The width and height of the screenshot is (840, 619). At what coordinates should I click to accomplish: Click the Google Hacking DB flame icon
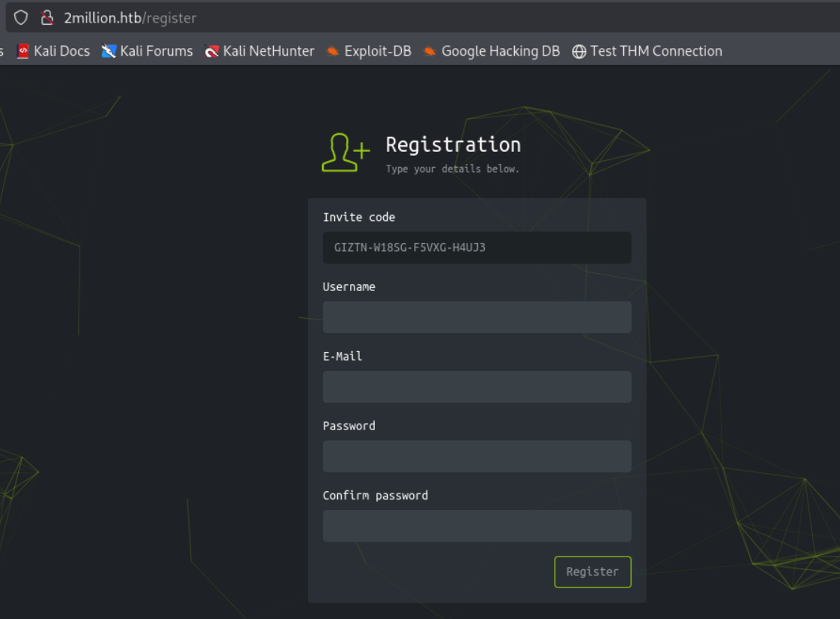[x=430, y=50]
